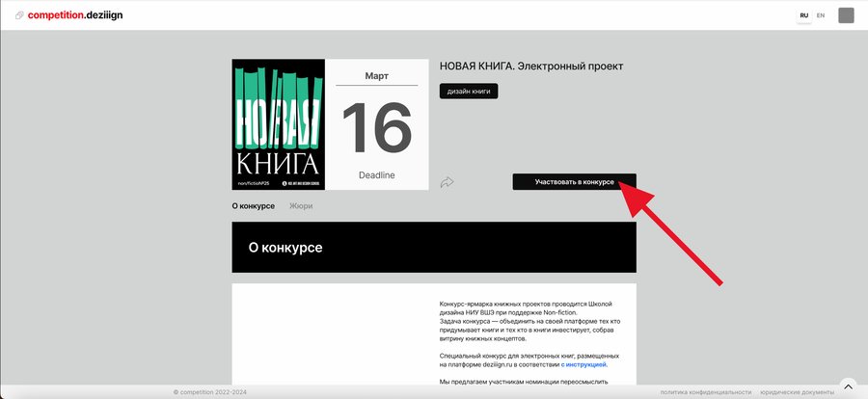Open the 'О конкурсе' tab

click(x=253, y=206)
